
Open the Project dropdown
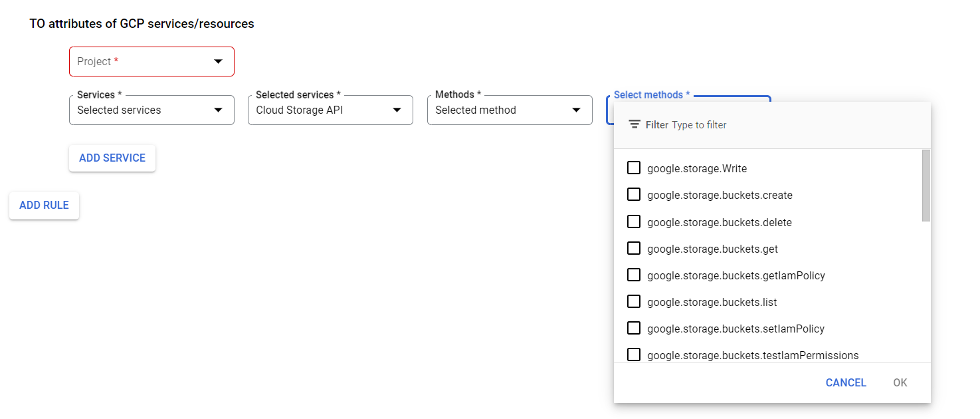pos(151,61)
